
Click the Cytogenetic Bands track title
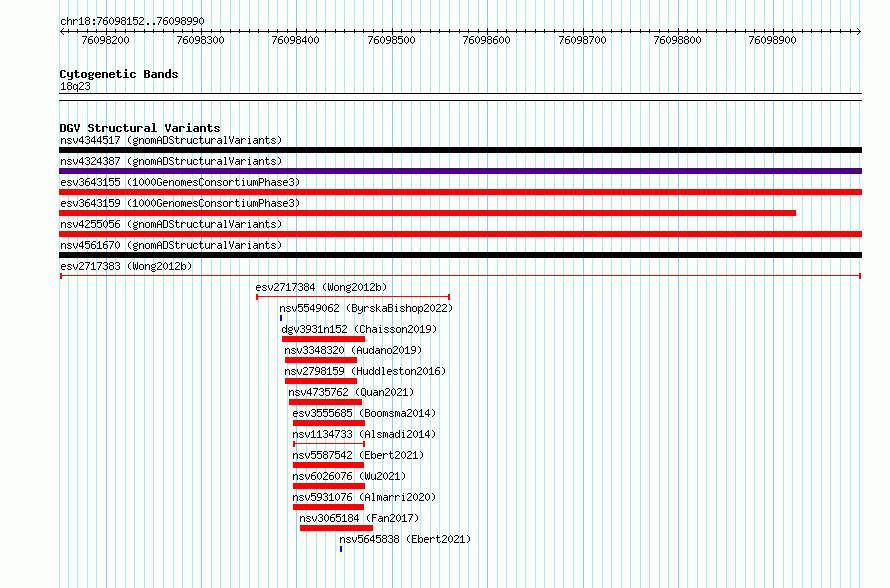[x=119, y=74]
